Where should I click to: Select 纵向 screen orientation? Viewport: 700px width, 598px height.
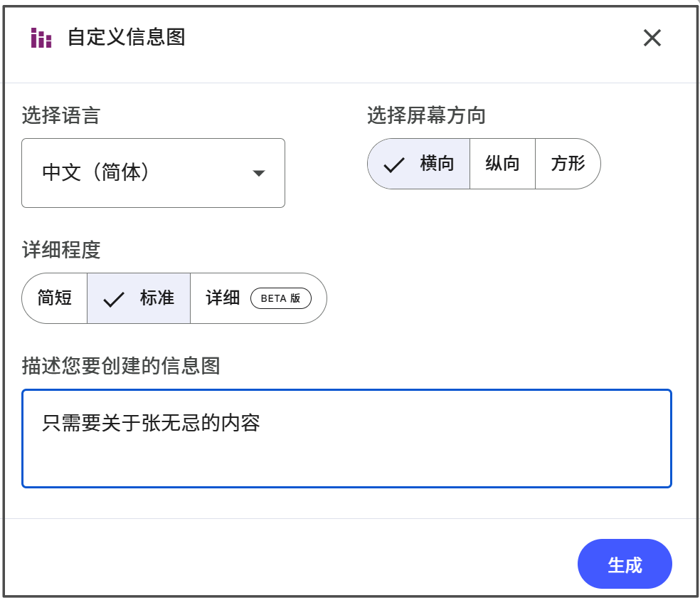pyautogui.click(x=503, y=163)
